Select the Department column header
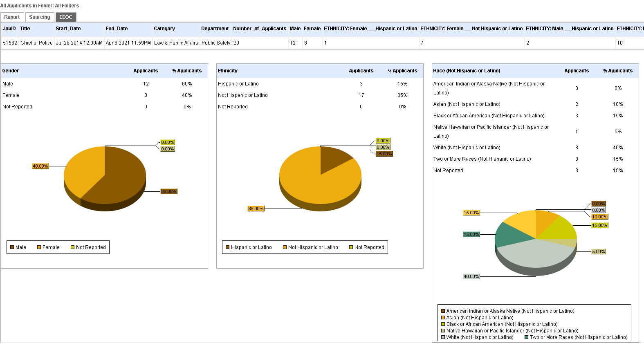 coord(215,29)
